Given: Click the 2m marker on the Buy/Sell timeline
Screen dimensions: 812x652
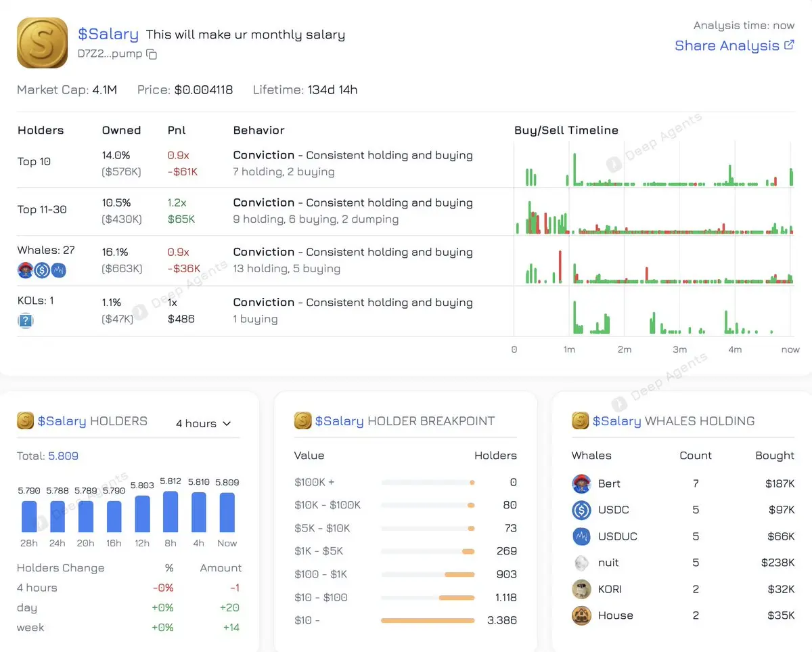Looking at the screenshot, I should [x=624, y=349].
